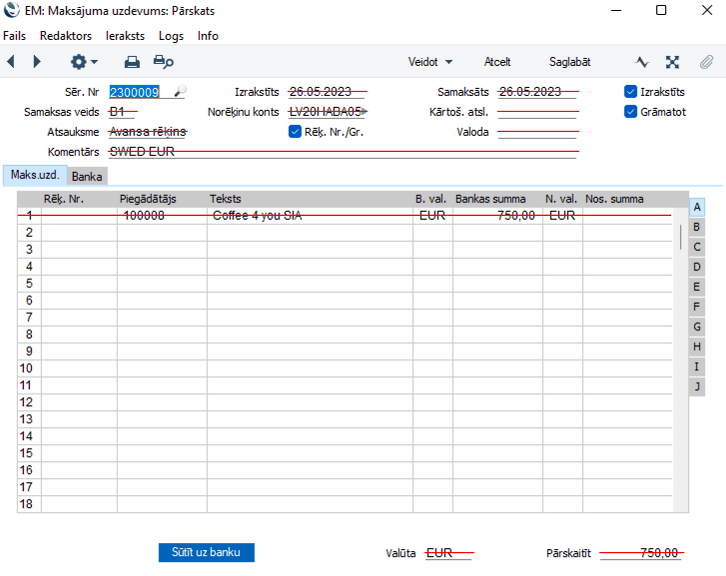Click the print preview icon
The height and width of the screenshot is (576, 726).
point(163,62)
